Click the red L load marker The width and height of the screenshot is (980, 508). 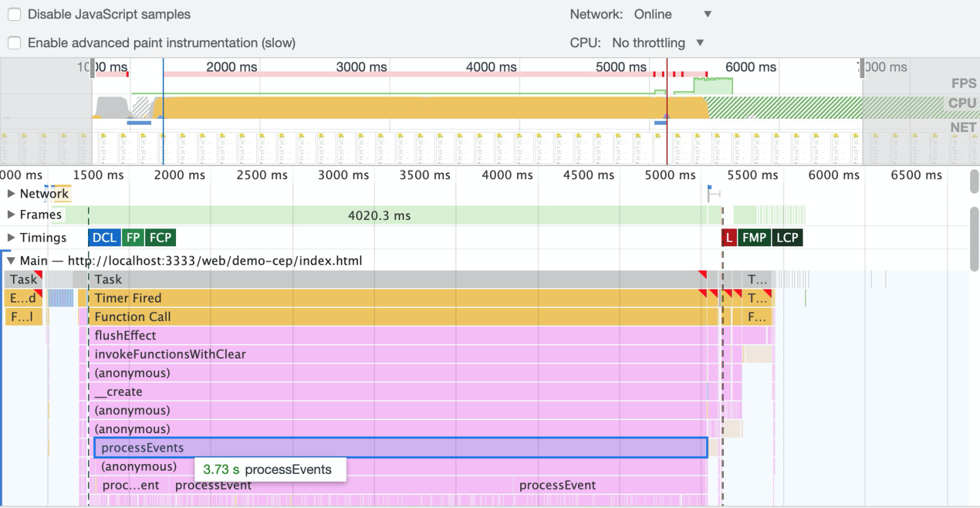(728, 238)
